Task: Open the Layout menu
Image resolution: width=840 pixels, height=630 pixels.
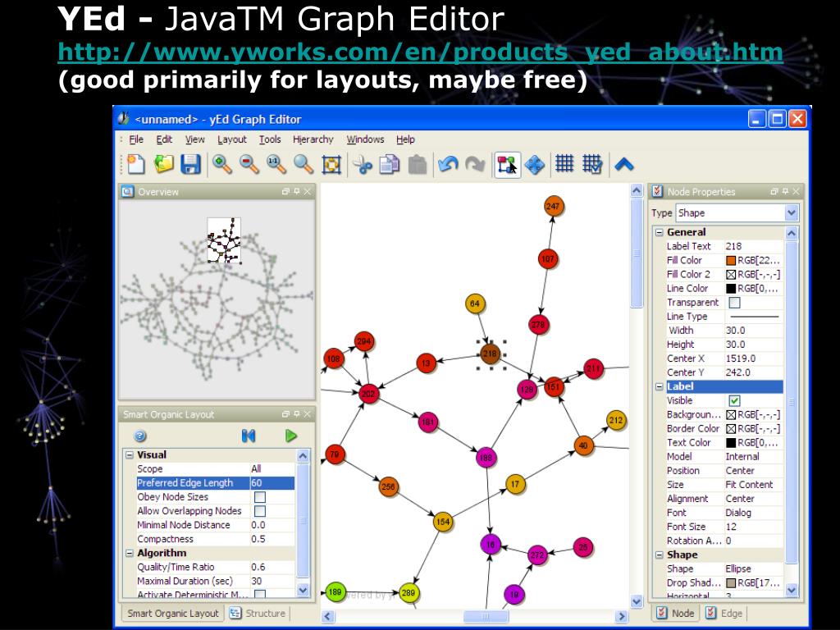Action: [x=232, y=139]
